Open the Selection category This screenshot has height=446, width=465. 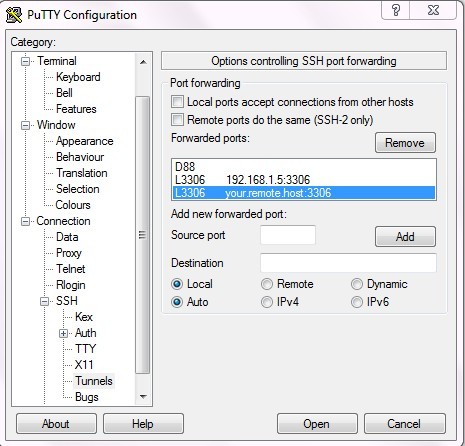(78, 189)
